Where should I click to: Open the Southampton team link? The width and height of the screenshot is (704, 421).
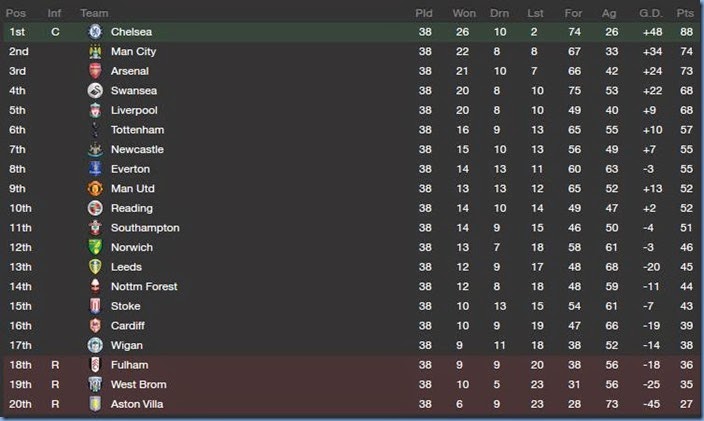[145, 228]
